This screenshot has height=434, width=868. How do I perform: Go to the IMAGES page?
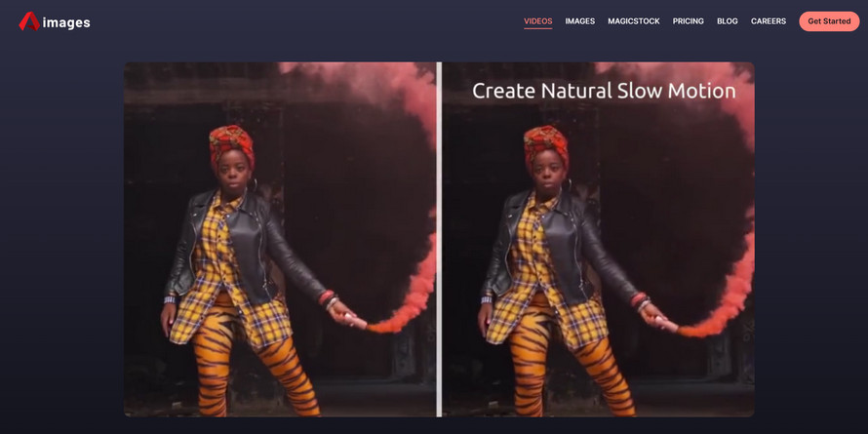coord(580,21)
